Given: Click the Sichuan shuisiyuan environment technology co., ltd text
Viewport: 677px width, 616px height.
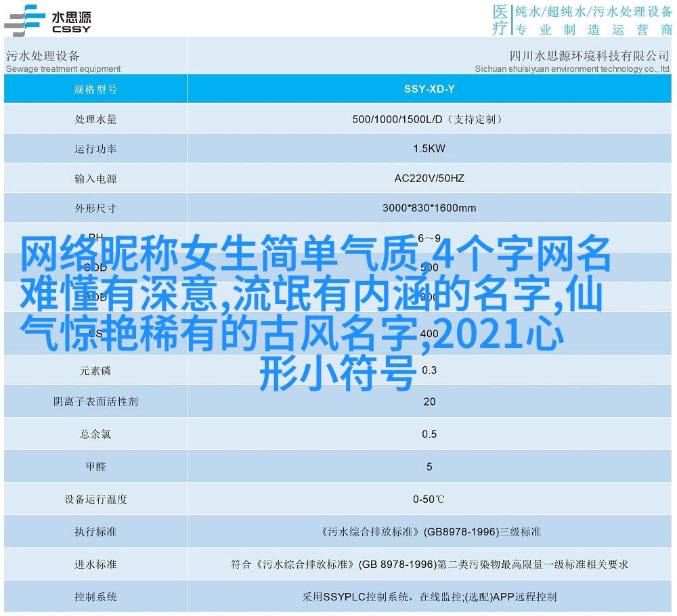Looking at the screenshot, I should click(x=572, y=69).
